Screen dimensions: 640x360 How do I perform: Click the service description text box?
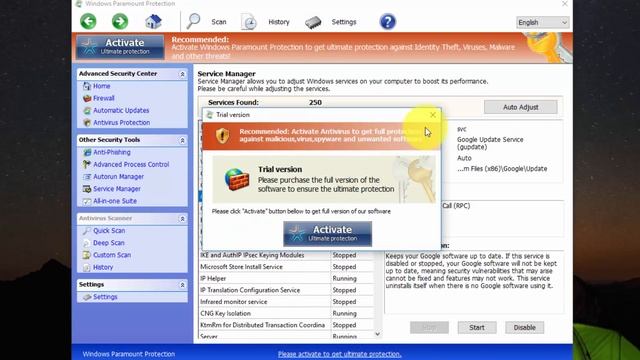click(x=474, y=282)
